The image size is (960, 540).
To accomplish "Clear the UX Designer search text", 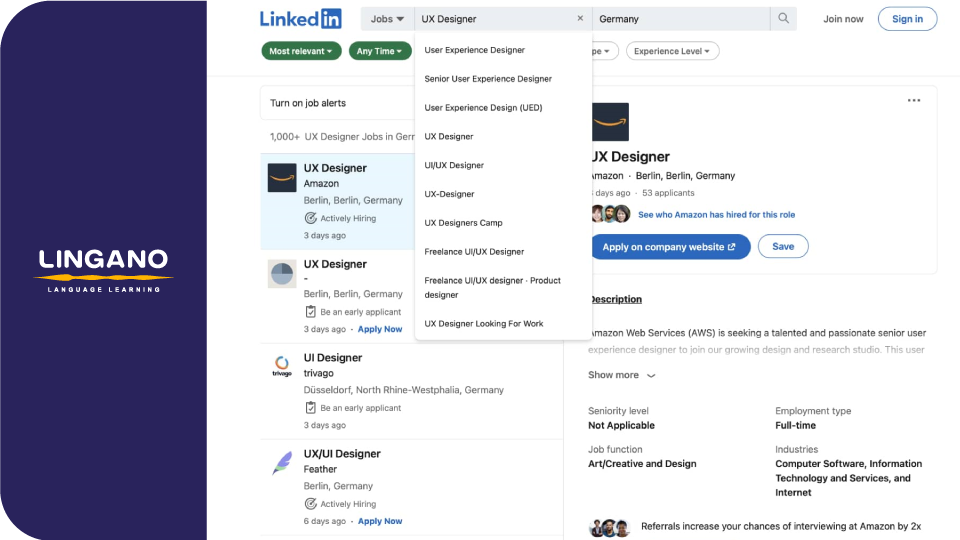I will [580, 18].
